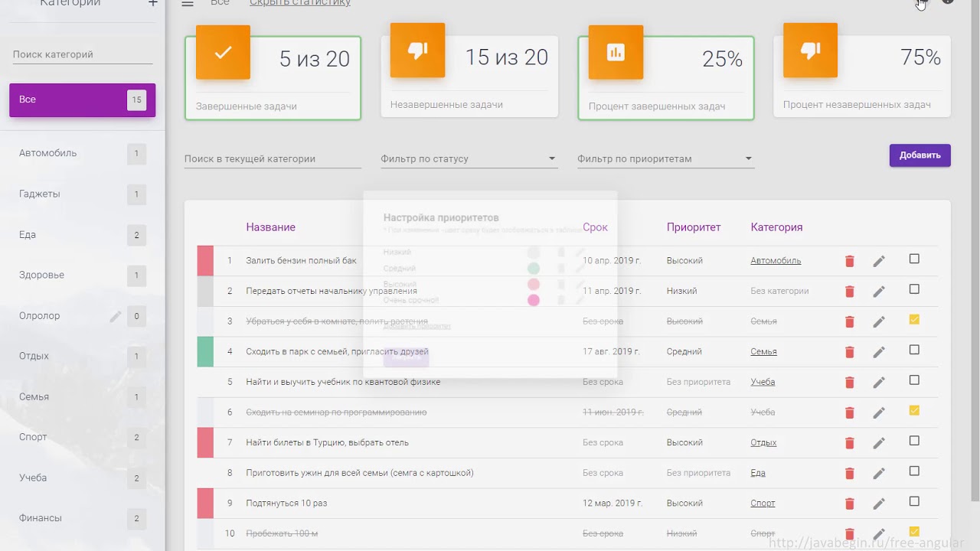Open 'Спорт' category link in task 9

(763, 504)
